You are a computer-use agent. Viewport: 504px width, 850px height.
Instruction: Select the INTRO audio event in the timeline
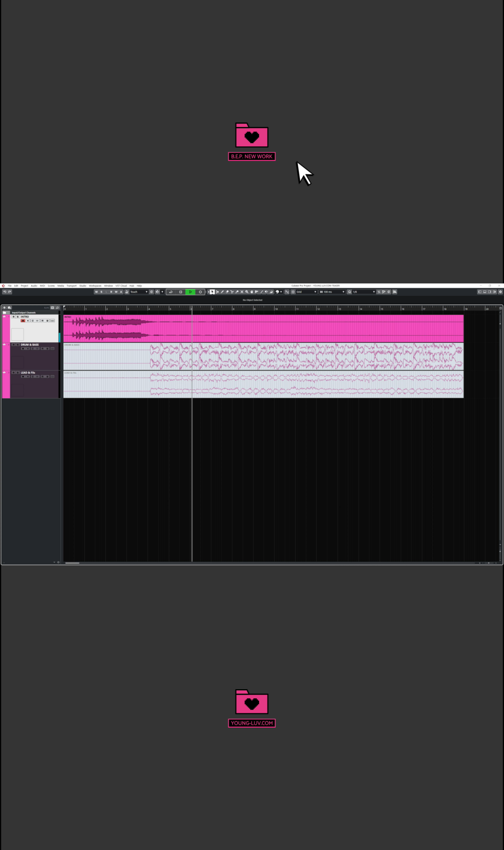point(263,329)
